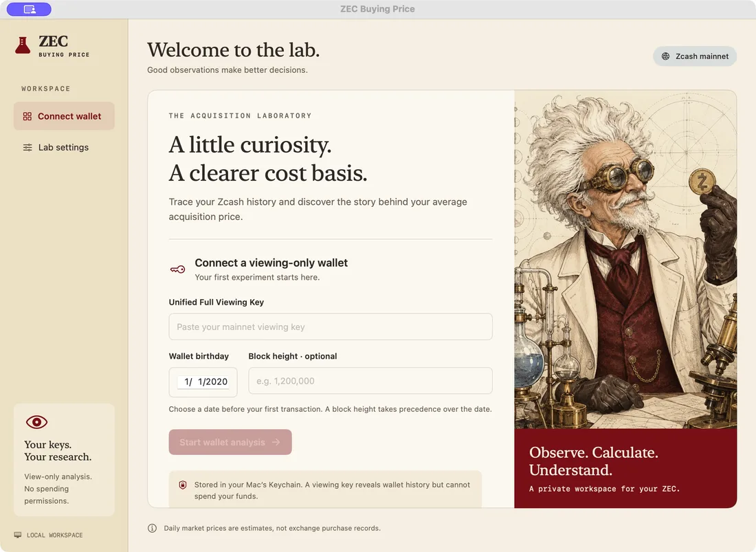The image size is (756, 552).
Task: Open Lab settings in the sidebar
Action: click(x=64, y=148)
